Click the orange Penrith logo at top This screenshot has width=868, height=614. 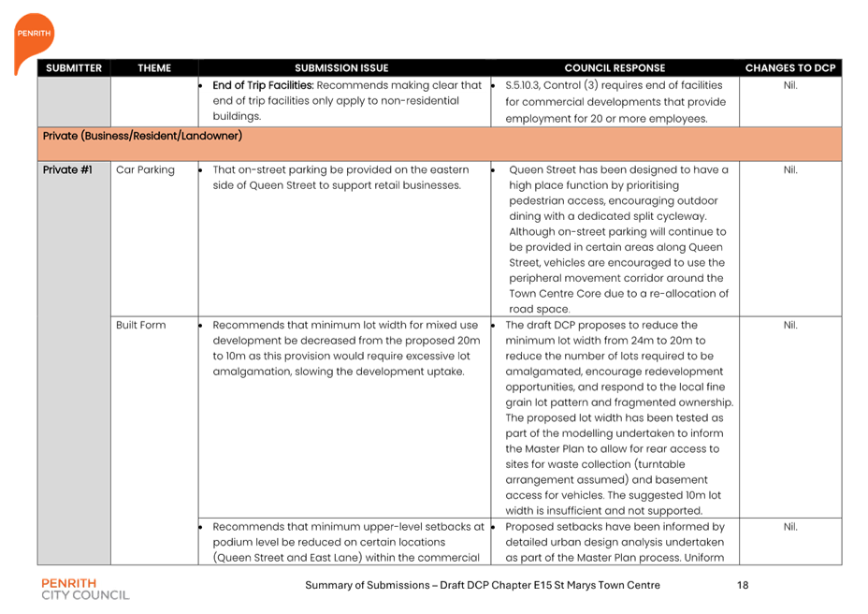[x=34, y=37]
